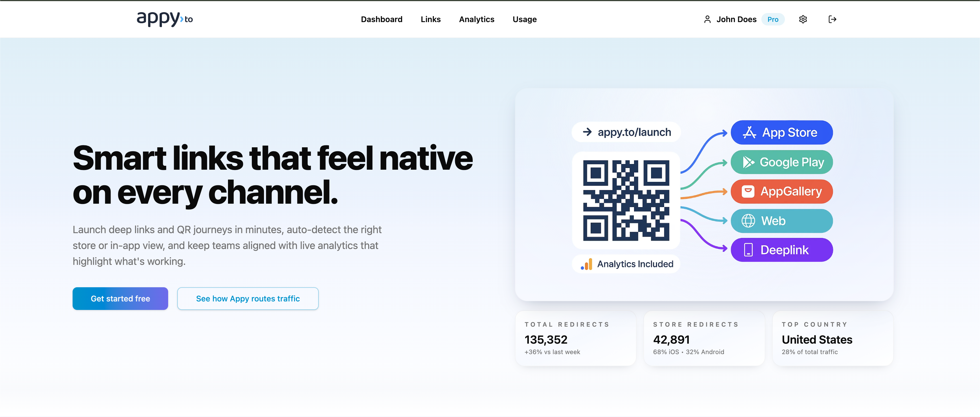Select Usage in the navigation

(524, 19)
